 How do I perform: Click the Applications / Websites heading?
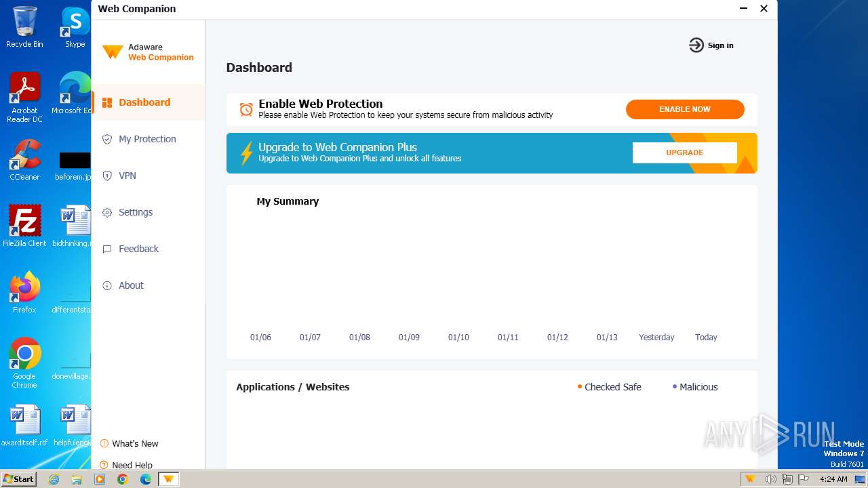pyautogui.click(x=293, y=387)
